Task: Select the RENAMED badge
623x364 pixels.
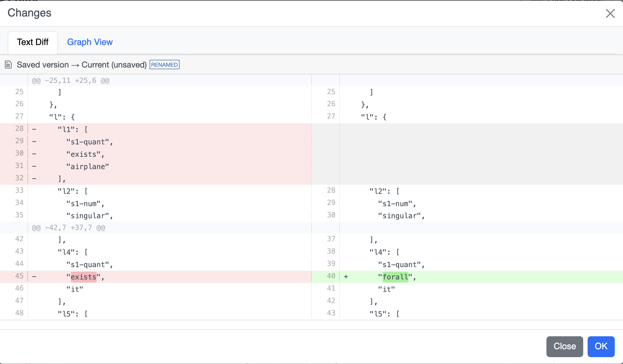Action: tap(164, 64)
